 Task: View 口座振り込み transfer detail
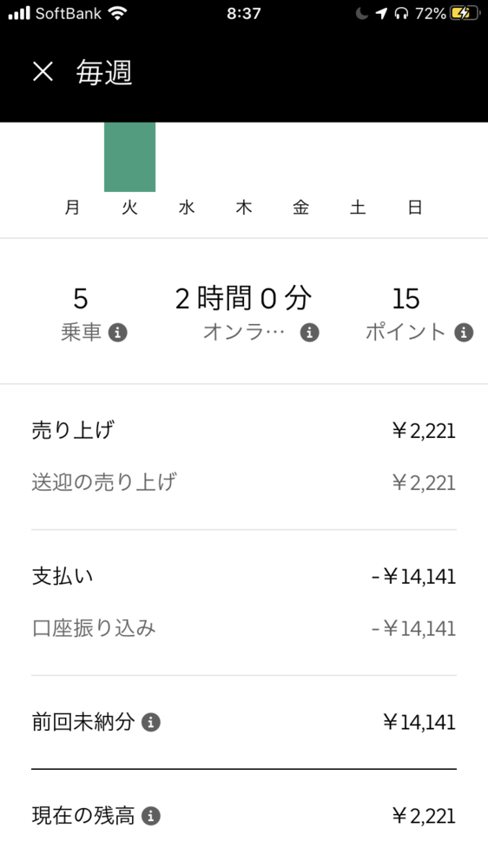tap(244, 629)
